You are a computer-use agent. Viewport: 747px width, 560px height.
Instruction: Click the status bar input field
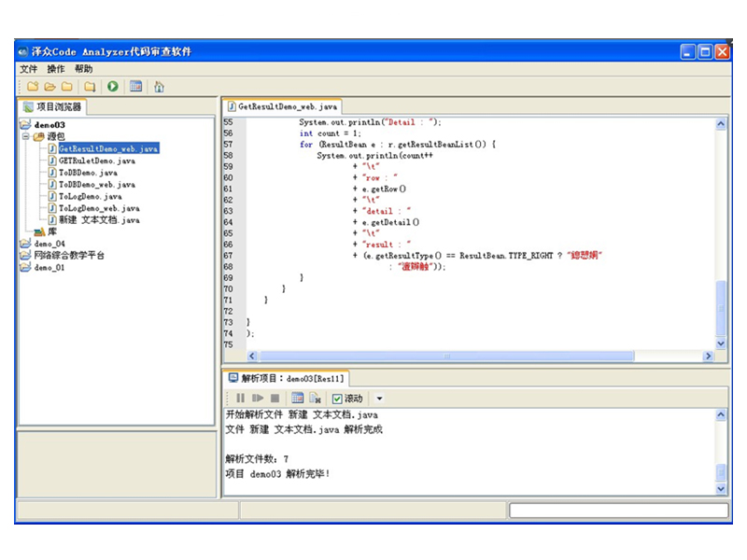tap(617, 511)
